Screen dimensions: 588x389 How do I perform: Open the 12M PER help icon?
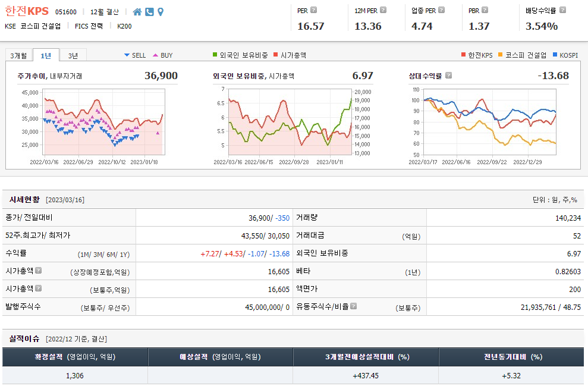pyautogui.click(x=383, y=10)
